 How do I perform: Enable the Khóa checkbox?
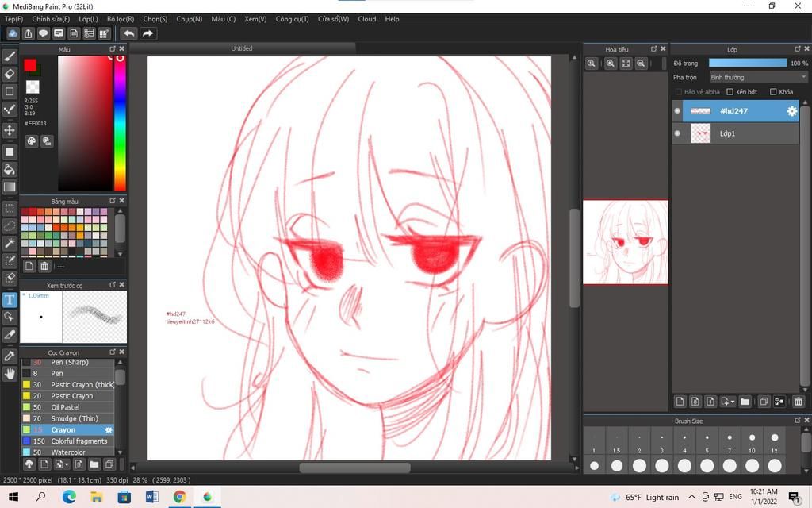pyautogui.click(x=773, y=92)
